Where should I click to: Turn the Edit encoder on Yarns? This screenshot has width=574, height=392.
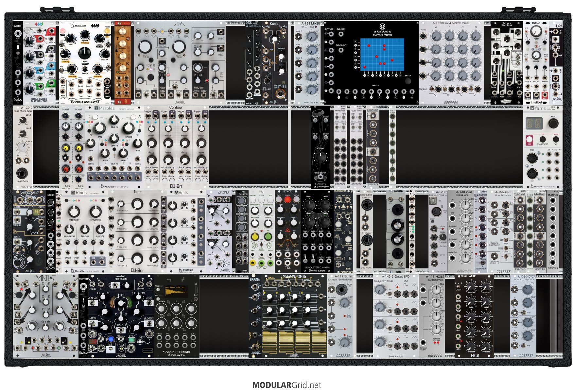553,123
